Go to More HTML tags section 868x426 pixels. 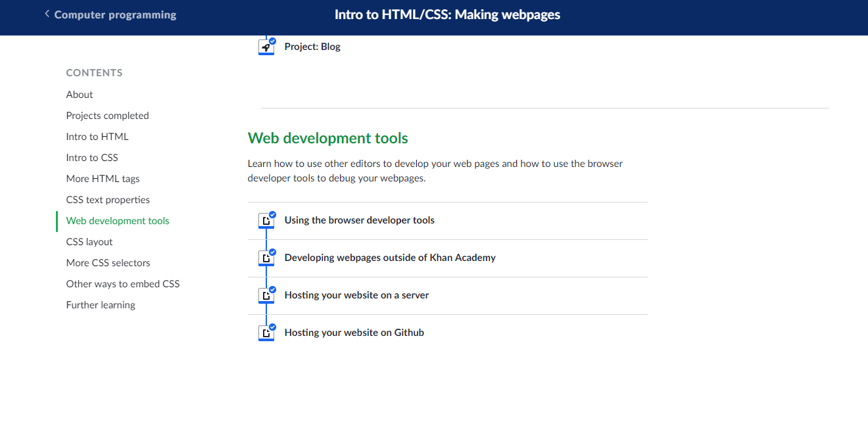[x=103, y=179]
